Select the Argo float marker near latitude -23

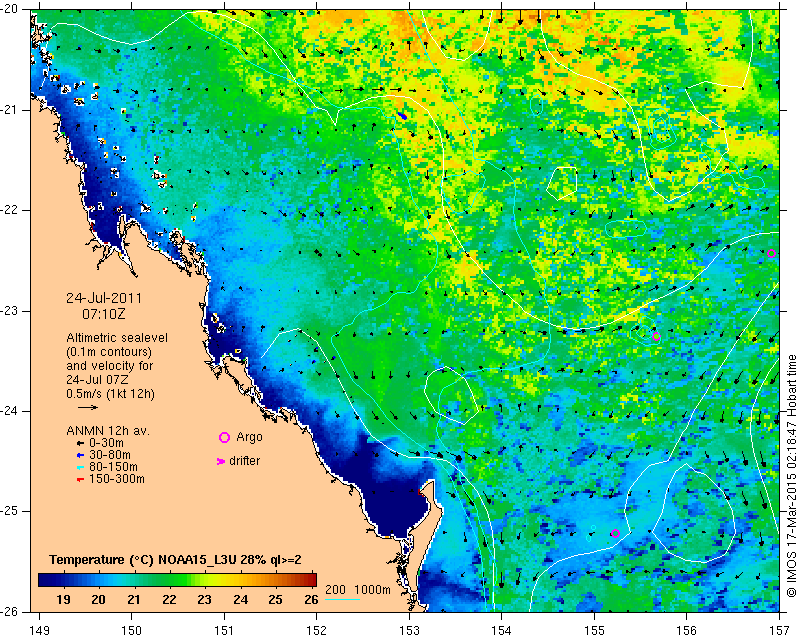[656, 336]
